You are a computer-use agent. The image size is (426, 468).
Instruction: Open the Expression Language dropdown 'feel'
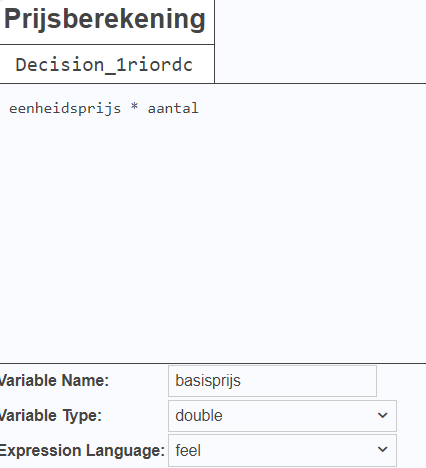[282, 451]
